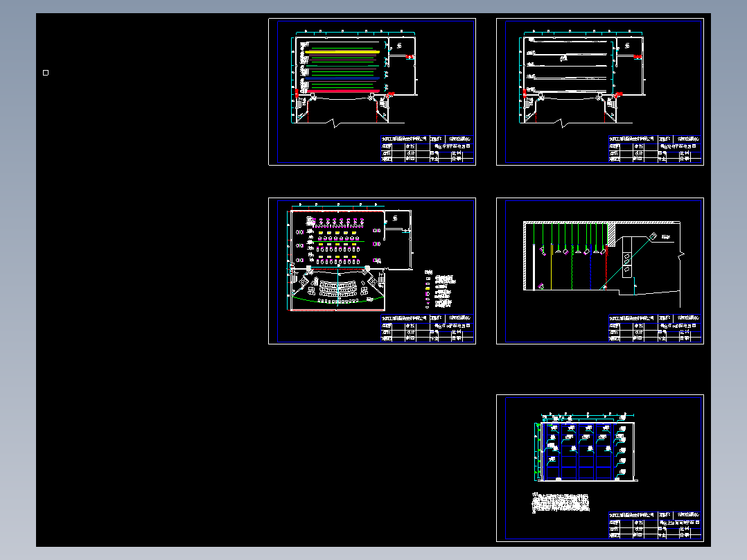Click the title block of the blue grid sheet
Viewport: 747px width, 560px height.
655,525
